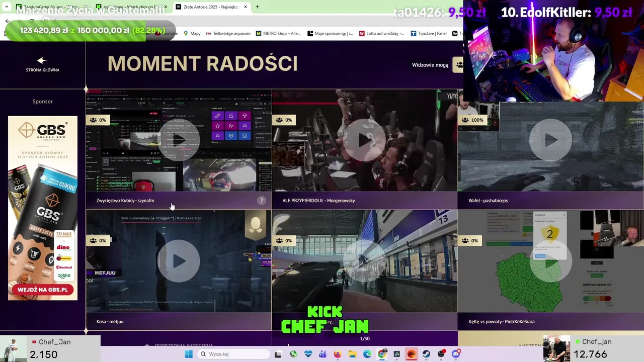Open Microsoft Teams from the taskbar
The width and height of the screenshot is (644, 362).
click(323, 354)
